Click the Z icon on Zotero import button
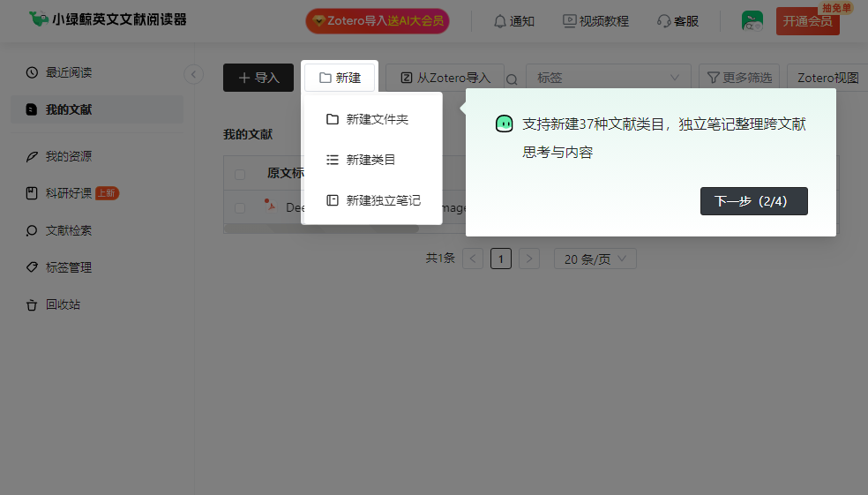This screenshot has height=495, width=868. [x=407, y=78]
